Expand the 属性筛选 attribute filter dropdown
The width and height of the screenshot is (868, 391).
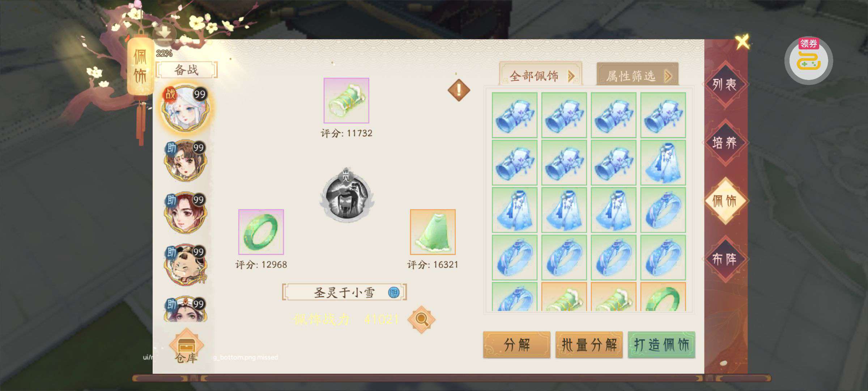[x=638, y=75]
